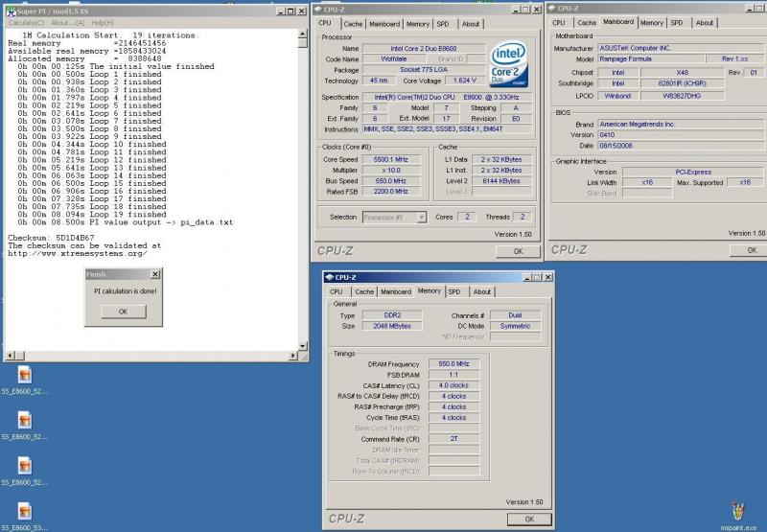
Task: Click the manufacturer value 'ASUSTeK Computer INC.'
Action: pos(681,49)
